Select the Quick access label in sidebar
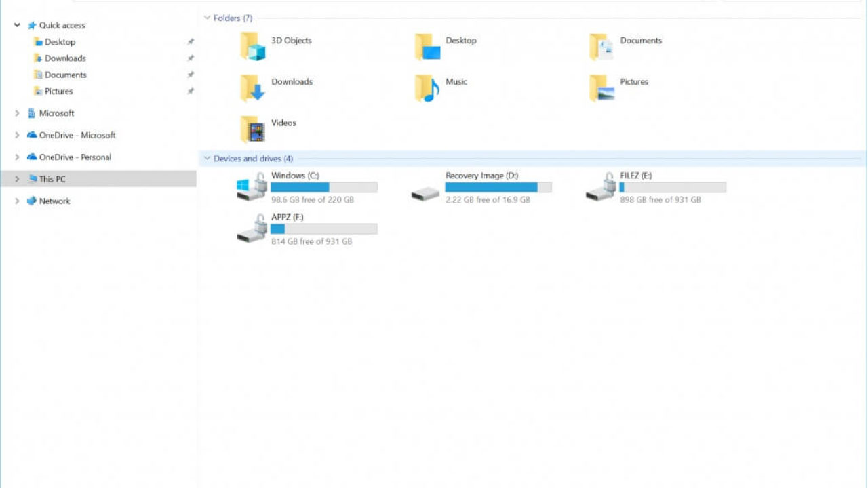 (x=62, y=26)
